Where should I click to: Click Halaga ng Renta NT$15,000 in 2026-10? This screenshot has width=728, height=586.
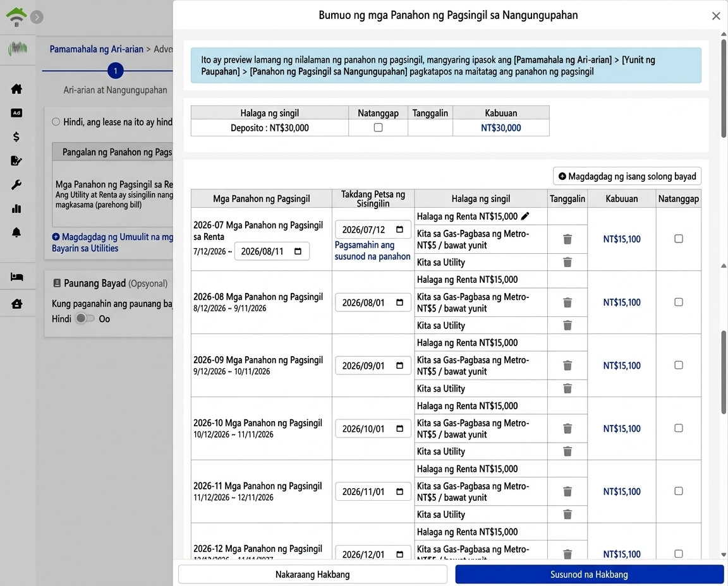467,406
